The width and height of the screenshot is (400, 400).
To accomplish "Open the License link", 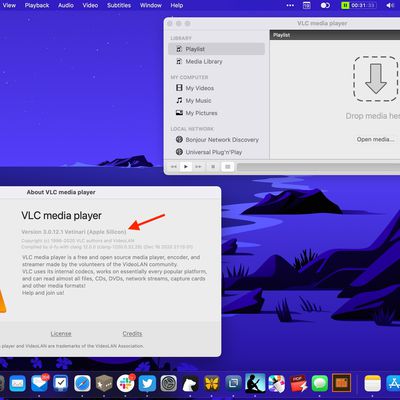I will point(61,334).
